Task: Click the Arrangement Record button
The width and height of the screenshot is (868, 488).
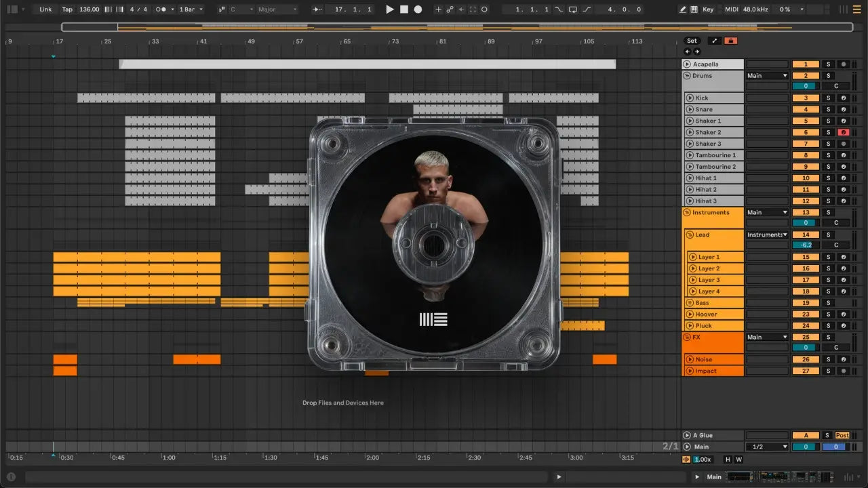Action: 418,9
